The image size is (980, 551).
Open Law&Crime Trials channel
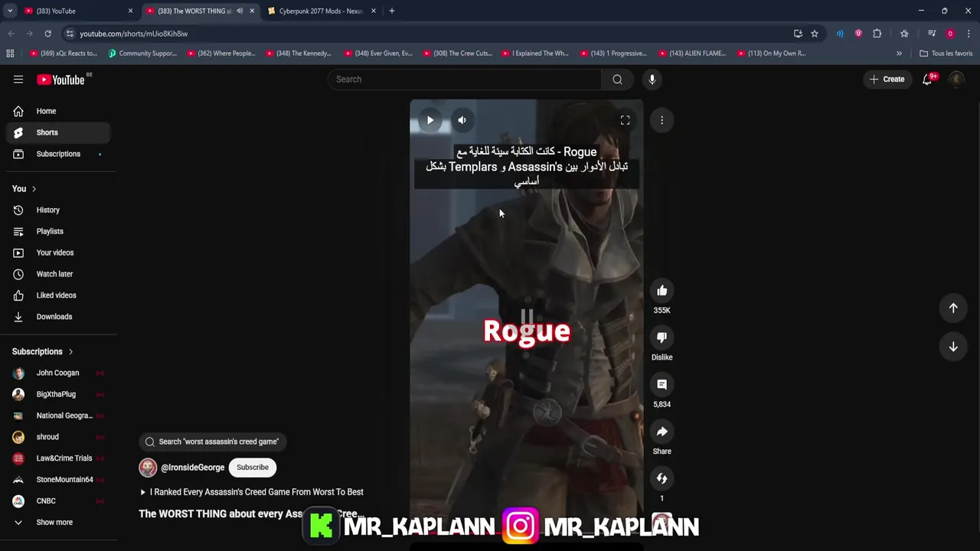coord(58,458)
